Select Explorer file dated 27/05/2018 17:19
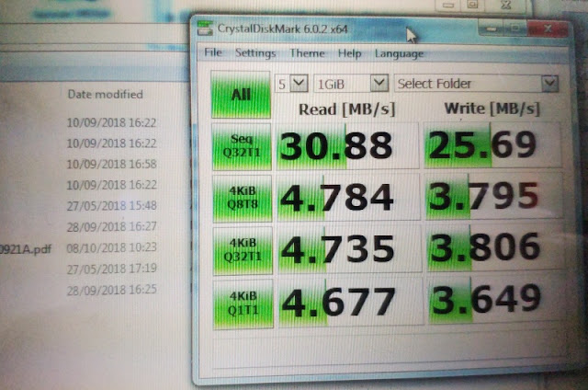 pos(111,269)
